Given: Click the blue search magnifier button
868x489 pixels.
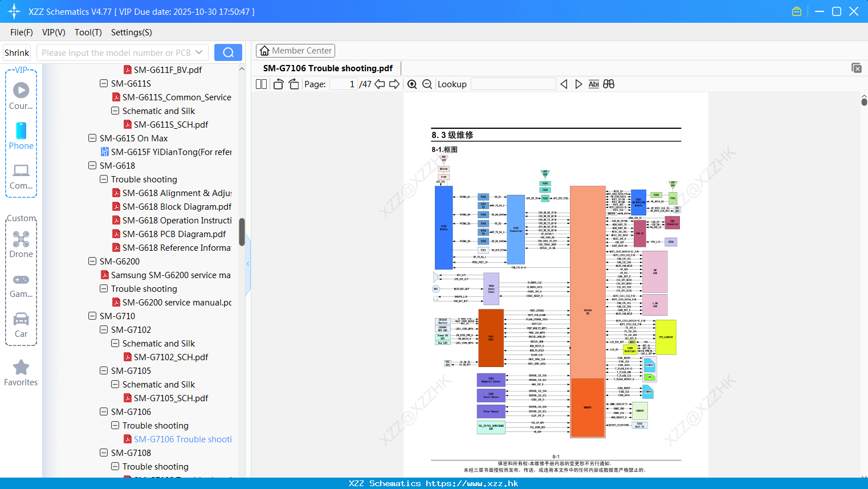Looking at the screenshot, I should tap(228, 52).
